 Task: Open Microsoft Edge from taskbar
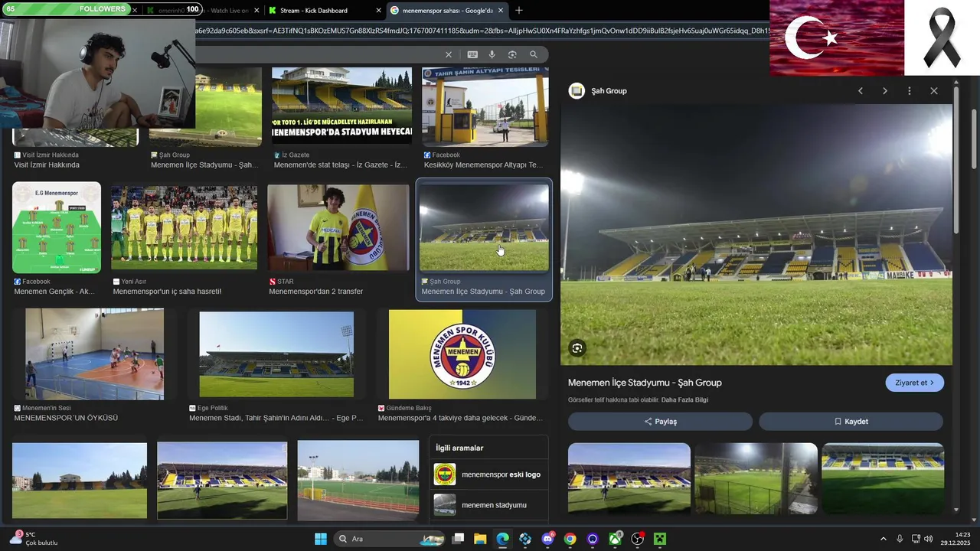pyautogui.click(x=502, y=539)
